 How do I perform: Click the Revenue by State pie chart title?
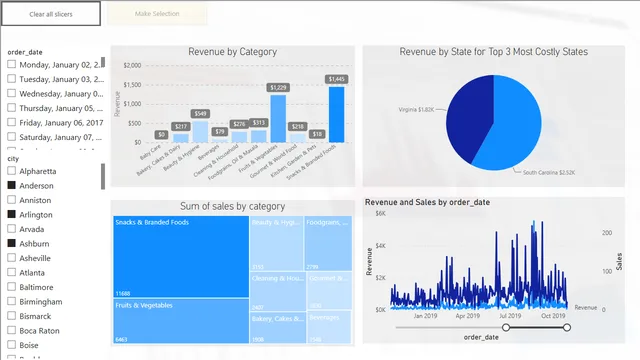(493, 52)
